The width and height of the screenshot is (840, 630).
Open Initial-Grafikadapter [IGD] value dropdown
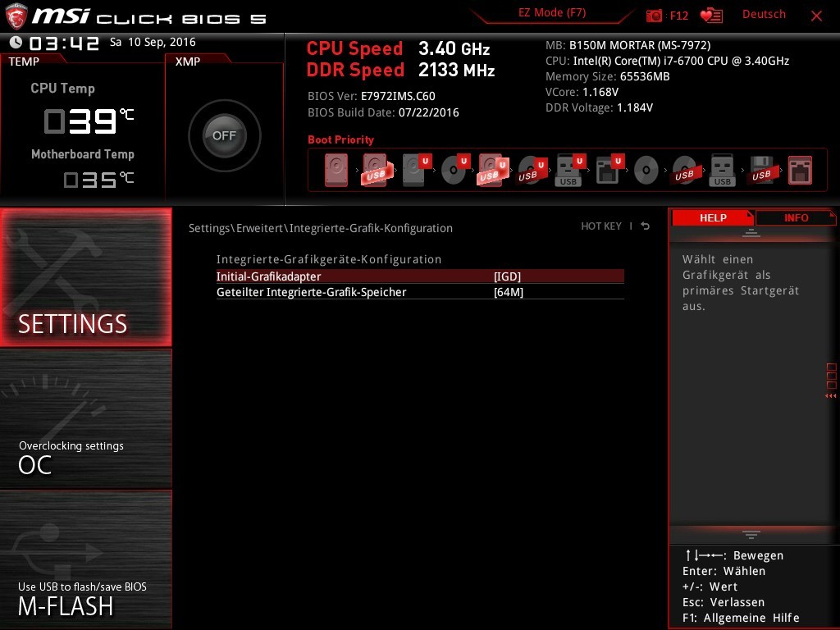point(507,276)
